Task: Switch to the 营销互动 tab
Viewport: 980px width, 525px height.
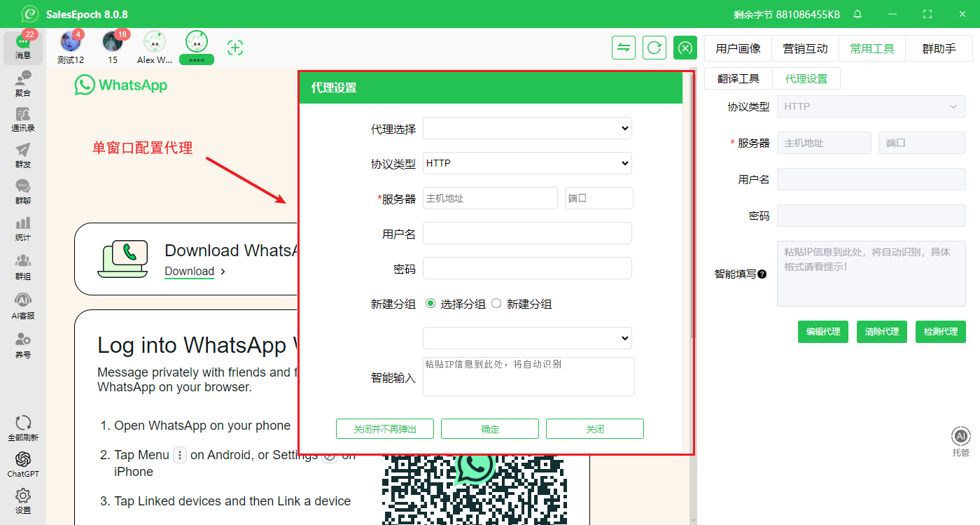Action: click(x=805, y=48)
